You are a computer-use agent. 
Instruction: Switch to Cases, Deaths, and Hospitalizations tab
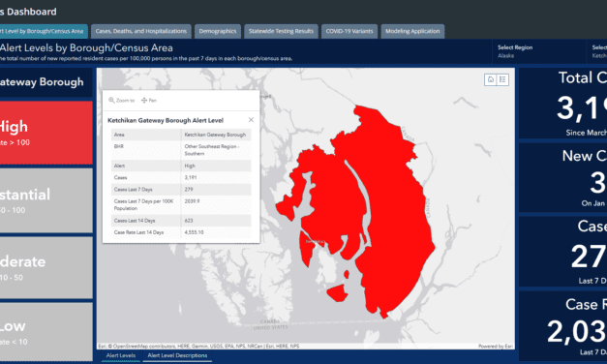(x=141, y=31)
